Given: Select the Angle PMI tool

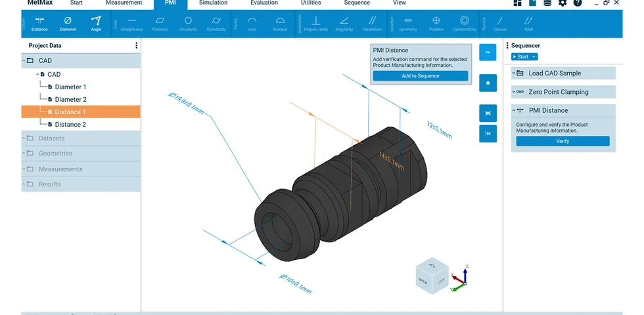Looking at the screenshot, I should [x=96, y=24].
